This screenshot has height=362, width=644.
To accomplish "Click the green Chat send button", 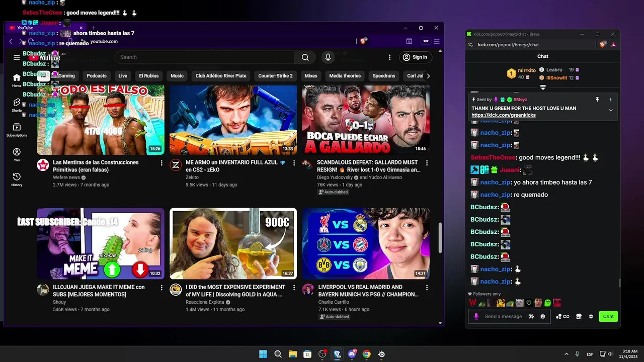I will point(608,316).
